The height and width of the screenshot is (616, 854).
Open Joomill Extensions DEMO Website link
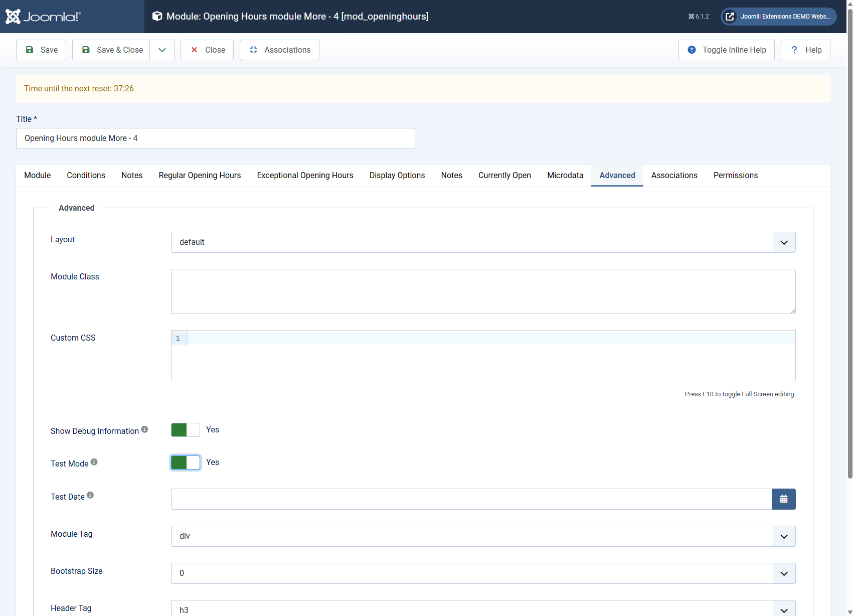[779, 17]
